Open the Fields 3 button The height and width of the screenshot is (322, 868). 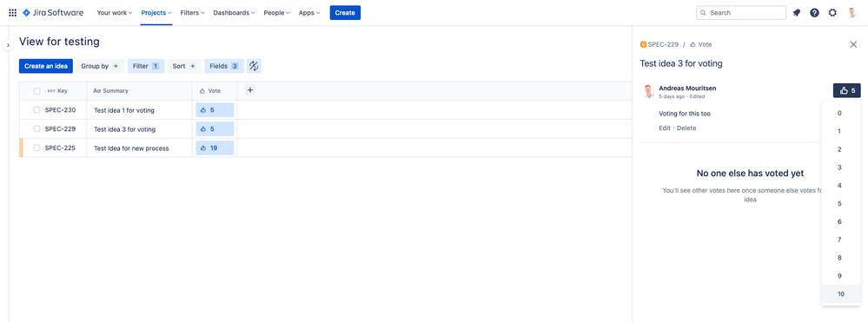coord(224,66)
